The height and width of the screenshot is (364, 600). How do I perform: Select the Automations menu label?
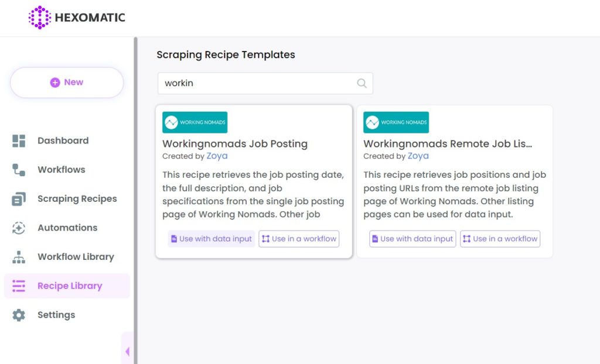(x=67, y=228)
